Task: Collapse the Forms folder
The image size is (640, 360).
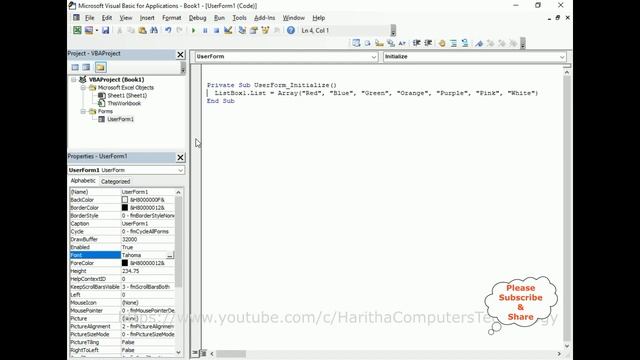Action: pos(83,111)
